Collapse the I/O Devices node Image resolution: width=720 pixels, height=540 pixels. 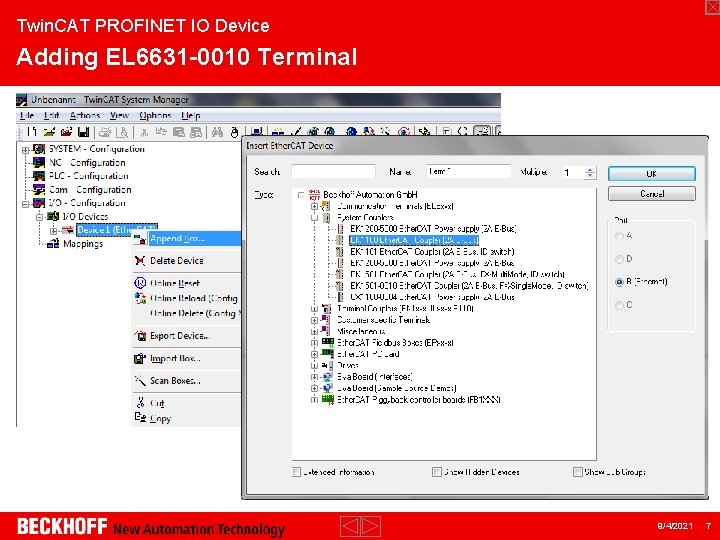click(x=39, y=217)
